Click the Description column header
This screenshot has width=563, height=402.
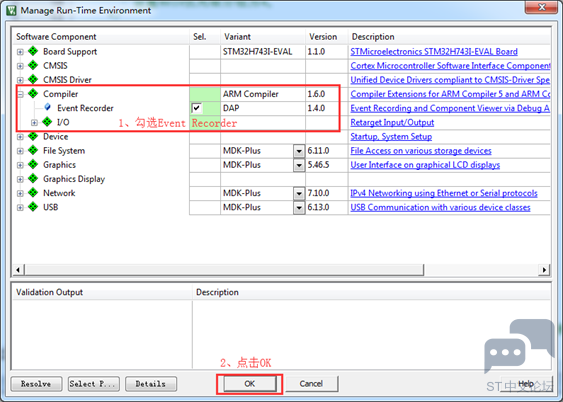[449, 37]
